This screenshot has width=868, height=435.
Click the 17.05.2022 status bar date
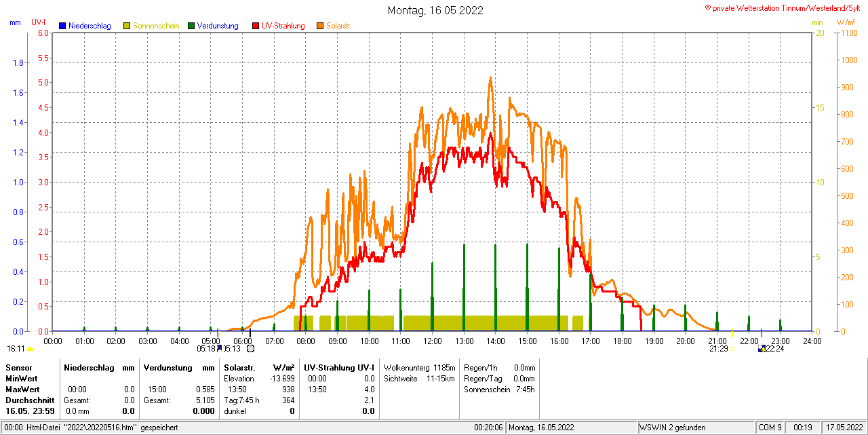(844, 428)
